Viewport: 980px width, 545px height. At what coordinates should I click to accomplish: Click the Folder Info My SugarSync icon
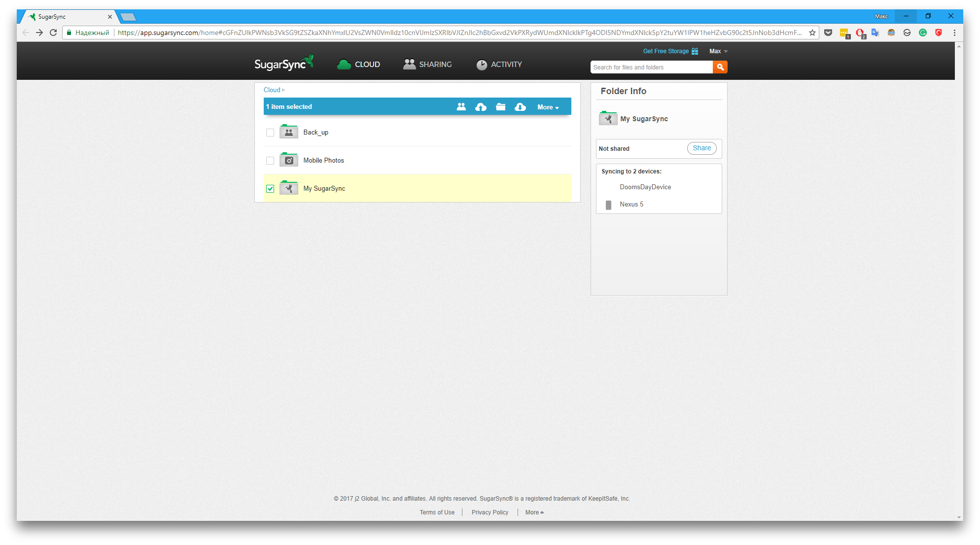tap(608, 119)
